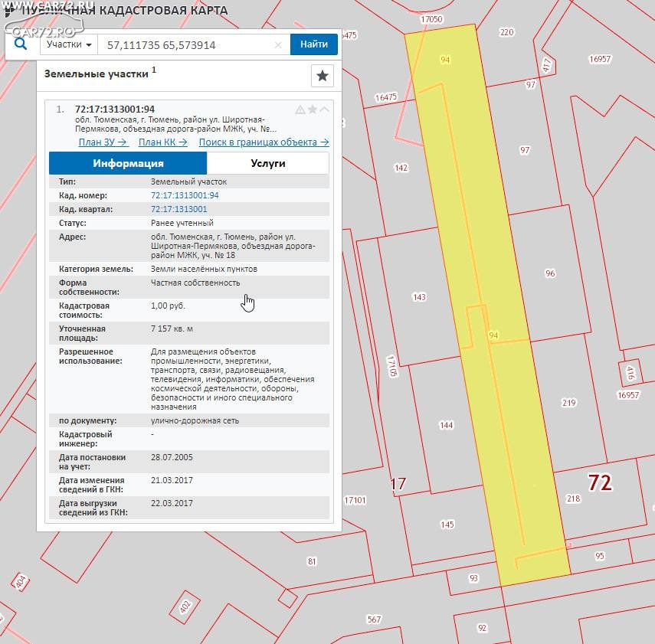Click the change date 21.03.2017
The width and height of the screenshot is (655, 644).
(x=172, y=480)
